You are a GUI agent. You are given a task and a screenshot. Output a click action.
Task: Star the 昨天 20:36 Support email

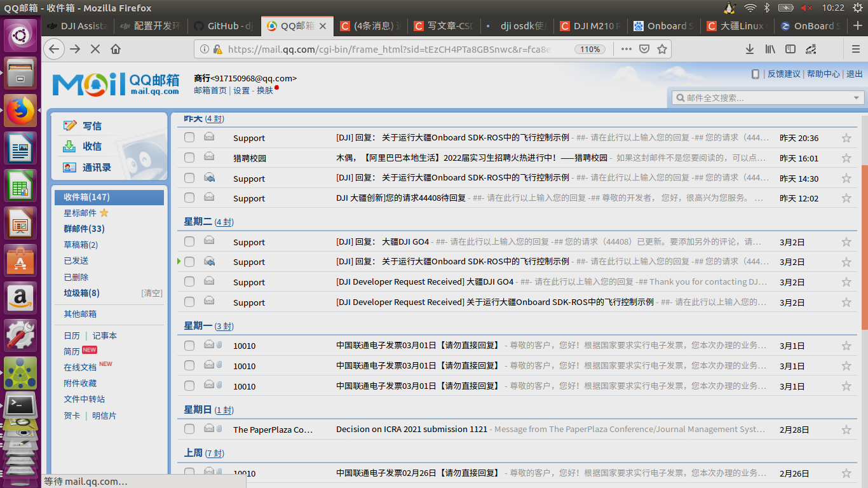tap(846, 138)
